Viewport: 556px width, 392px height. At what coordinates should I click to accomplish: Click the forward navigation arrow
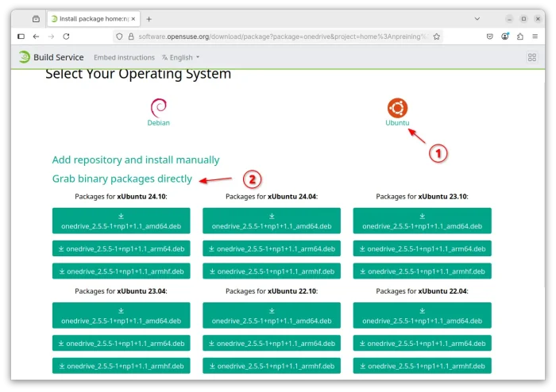[x=51, y=37]
